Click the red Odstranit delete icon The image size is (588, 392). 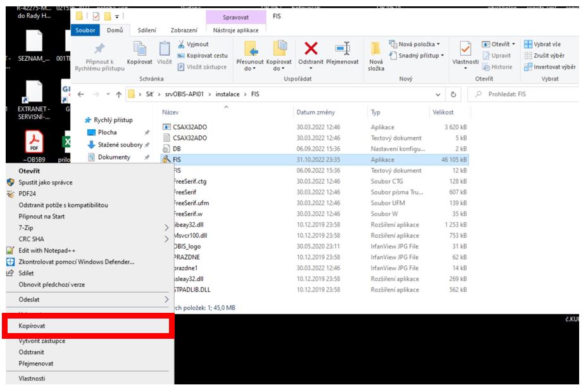pos(311,48)
